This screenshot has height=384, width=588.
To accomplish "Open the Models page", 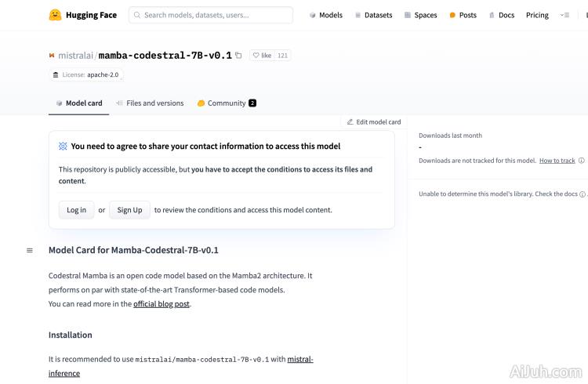I will click(325, 15).
